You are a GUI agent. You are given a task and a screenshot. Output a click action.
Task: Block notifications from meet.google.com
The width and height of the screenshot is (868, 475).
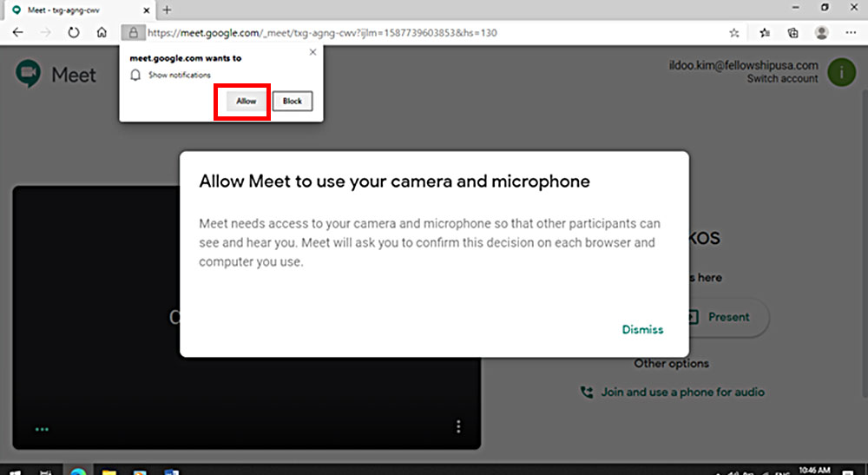pyautogui.click(x=293, y=102)
